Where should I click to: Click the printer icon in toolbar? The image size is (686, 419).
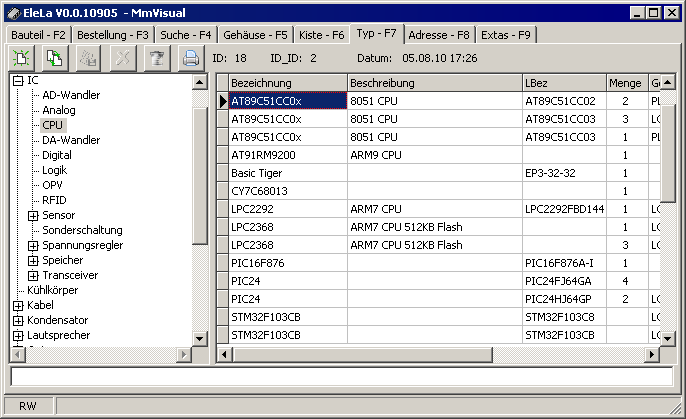tap(191, 58)
